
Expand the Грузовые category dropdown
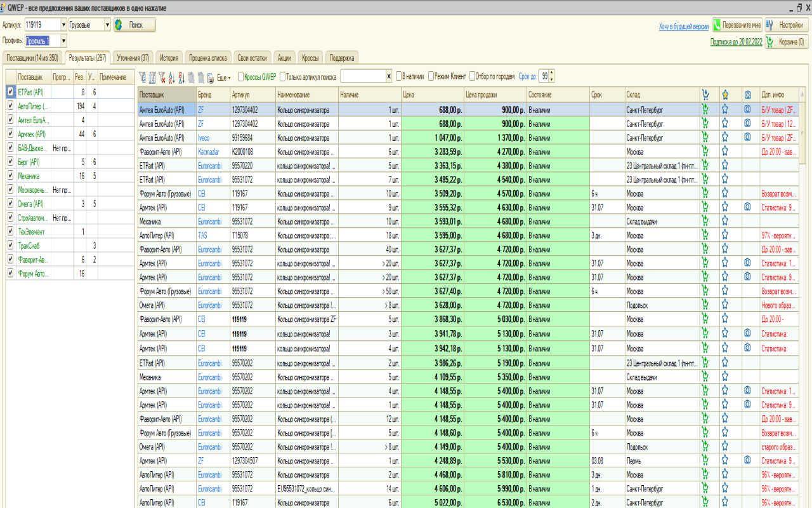click(x=107, y=25)
